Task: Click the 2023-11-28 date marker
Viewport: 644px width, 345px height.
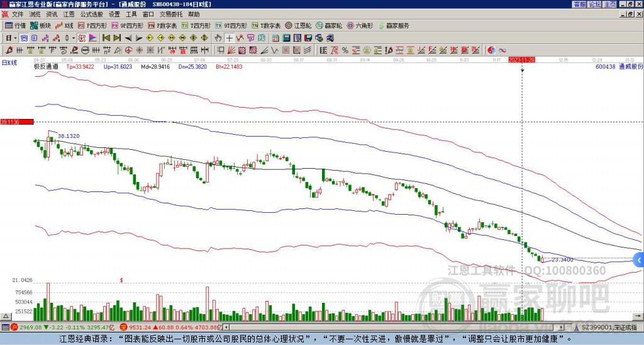Action: pyautogui.click(x=521, y=60)
